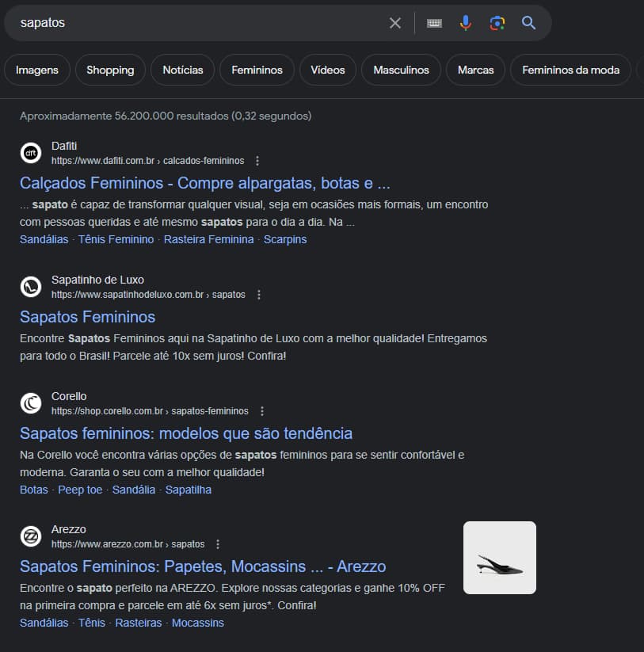The height and width of the screenshot is (652, 644).
Task: Click the dafiti.com.br calcados-femininos URL
Action: pyautogui.click(x=148, y=161)
